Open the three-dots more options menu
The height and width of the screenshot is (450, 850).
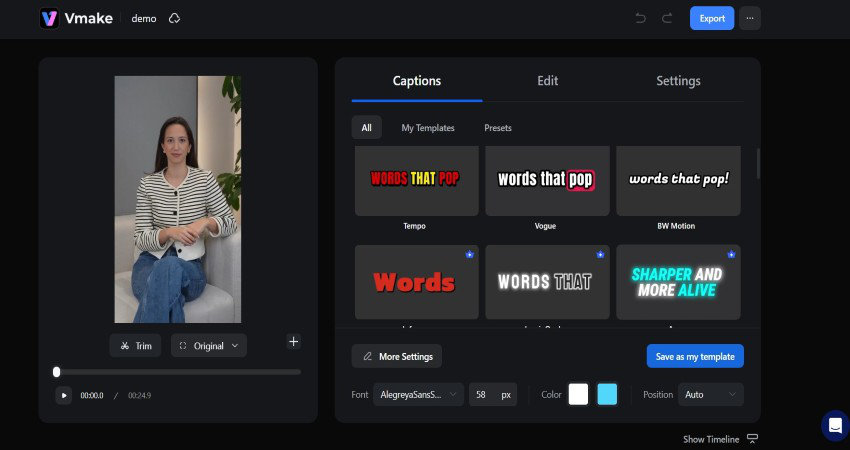click(x=750, y=18)
